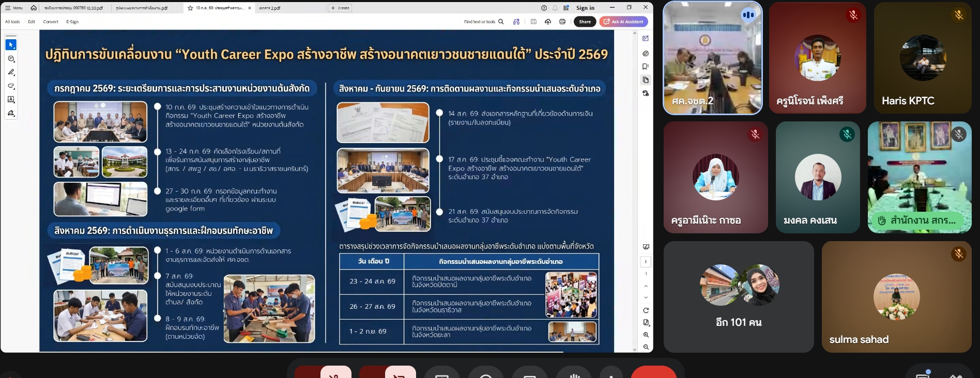The width and height of the screenshot is (980, 378).
Task: Open the Fill and Sign pen tool
Action: pos(11,113)
